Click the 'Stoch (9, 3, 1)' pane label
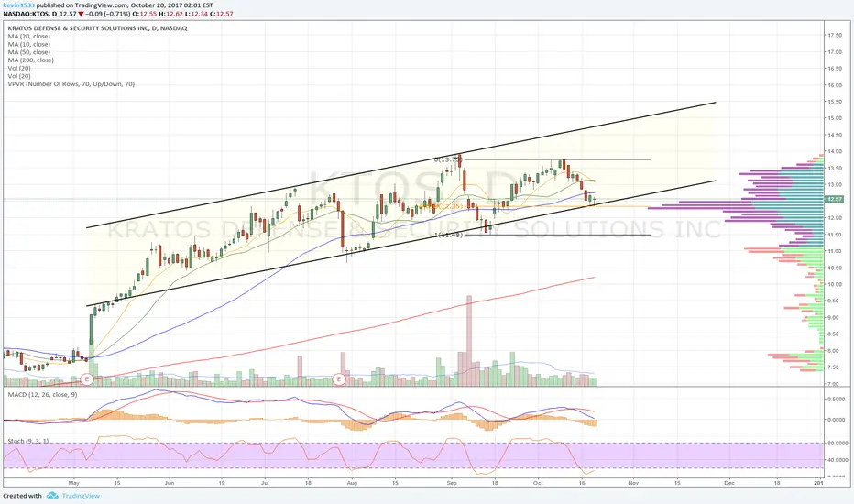The height and width of the screenshot is (504, 854). coord(28,441)
